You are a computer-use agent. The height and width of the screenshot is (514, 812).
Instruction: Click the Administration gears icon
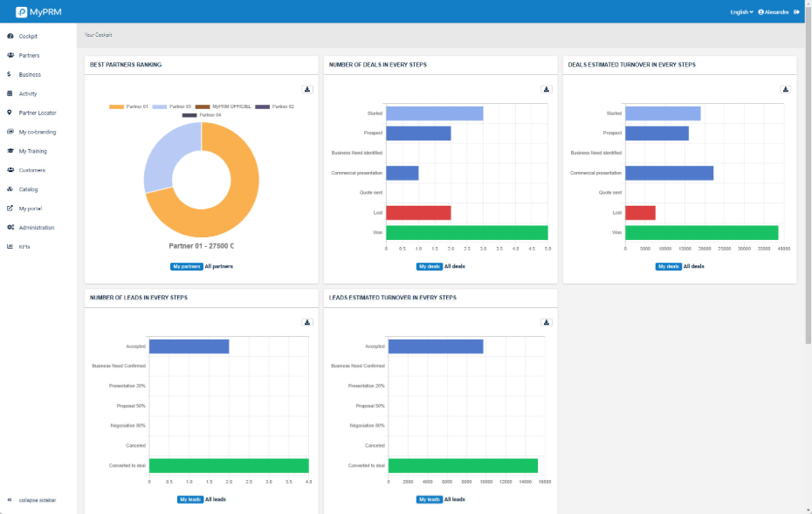click(10, 228)
